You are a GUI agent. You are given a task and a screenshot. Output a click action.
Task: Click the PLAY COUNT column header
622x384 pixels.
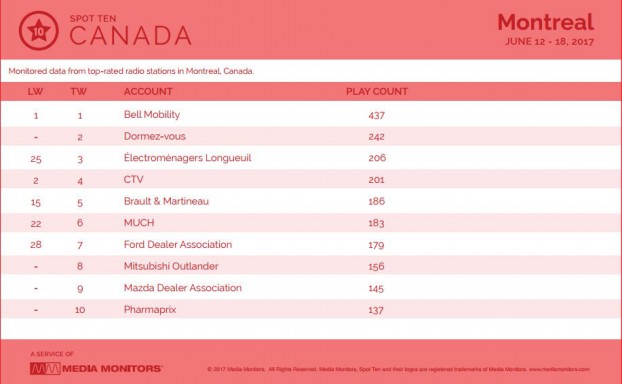coord(377,92)
